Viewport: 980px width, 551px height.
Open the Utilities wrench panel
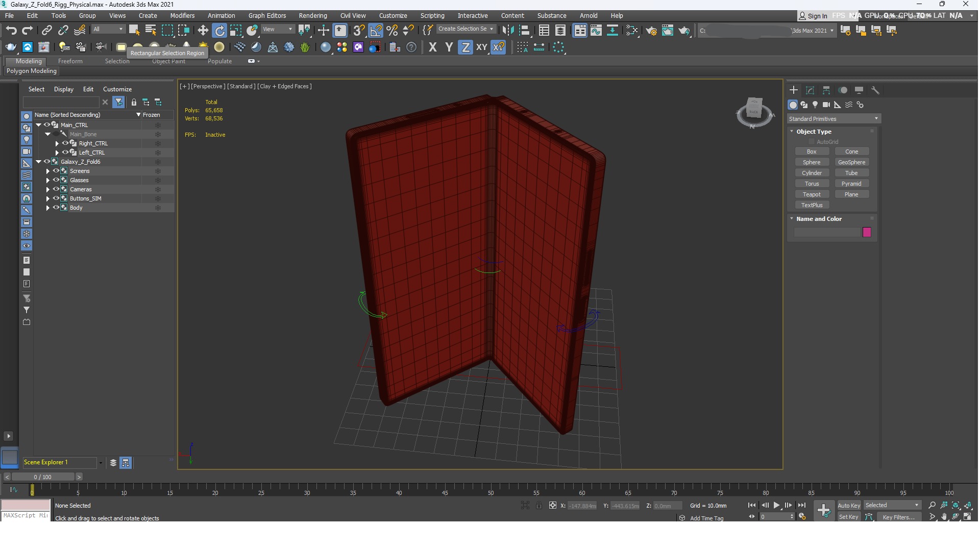tap(875, 90)
